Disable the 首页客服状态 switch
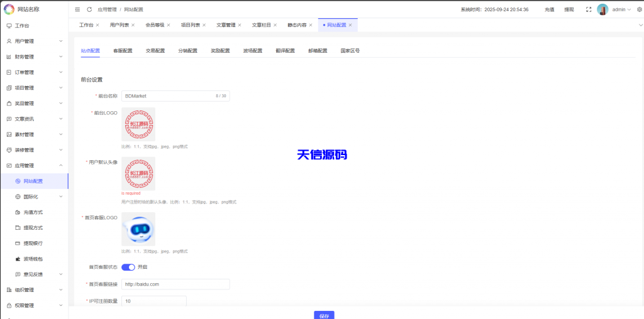The image size is (644, 319). pos(128,267)
